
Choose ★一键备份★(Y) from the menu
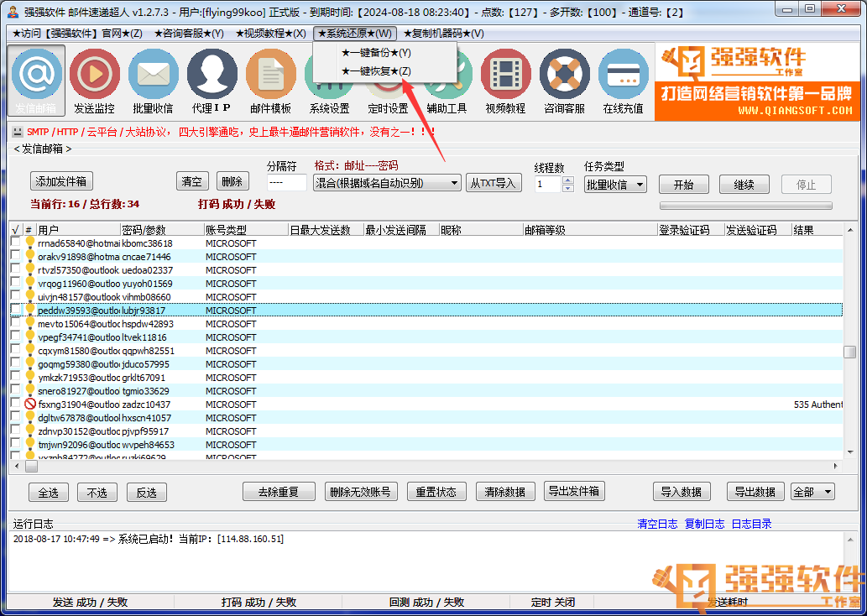pos(377,53)
